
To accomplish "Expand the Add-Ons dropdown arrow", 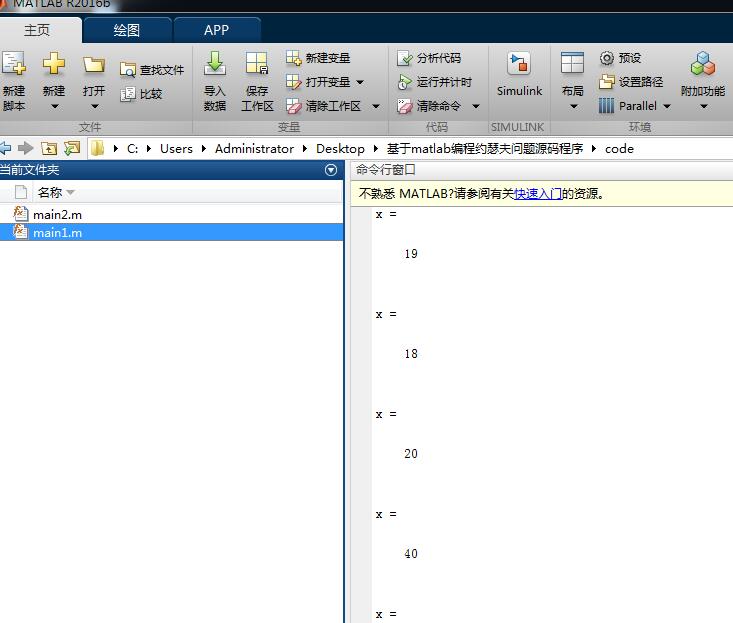I will [704, 107].
